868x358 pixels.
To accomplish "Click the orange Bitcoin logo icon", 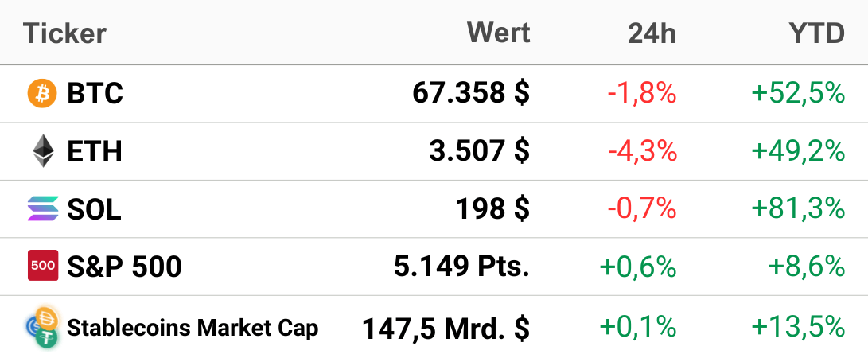I will (42, 93).
